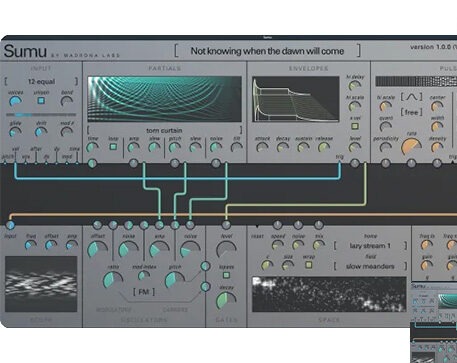Click the Envelopes level knob
The height and width of the screenshot is (363, 457).
tap(355, 147)
